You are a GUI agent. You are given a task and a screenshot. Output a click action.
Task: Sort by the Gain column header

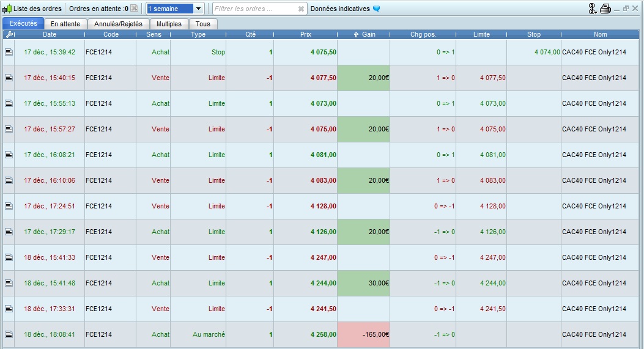click(x=365, y=34)
